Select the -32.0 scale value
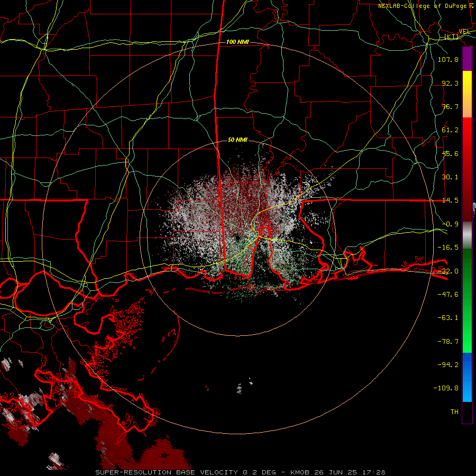This screenshot has height=476, width=476. (x=448, y=271)
